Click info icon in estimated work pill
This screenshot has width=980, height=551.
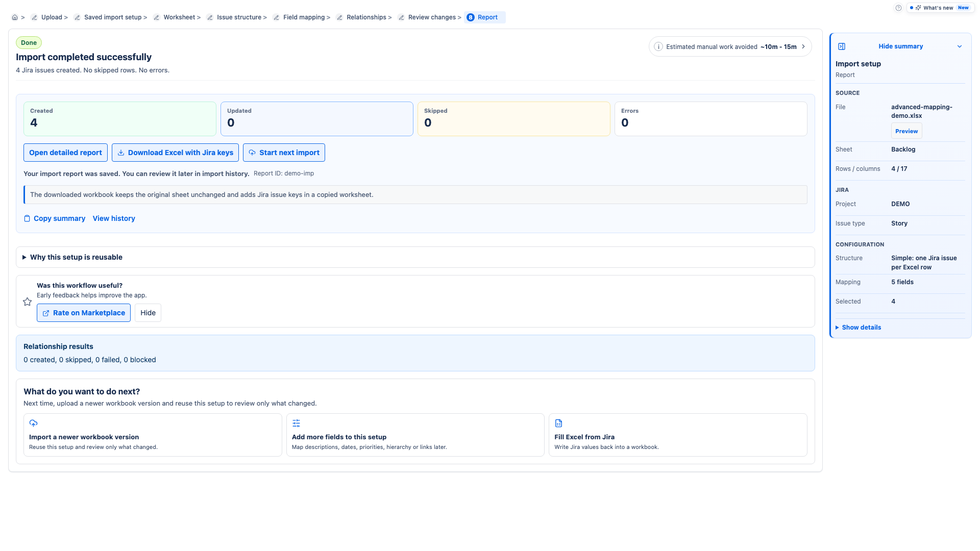(x=658, y=46)
